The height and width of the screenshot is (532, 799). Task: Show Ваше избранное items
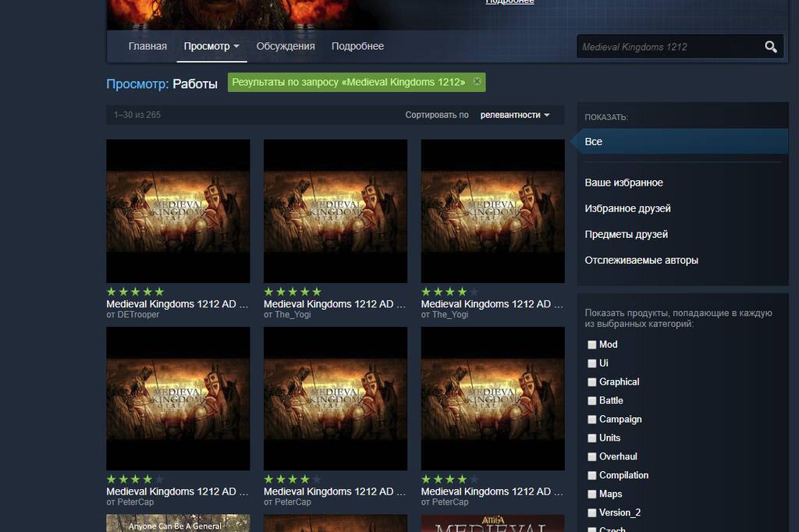pyautogui.click(x=623, y=183)
